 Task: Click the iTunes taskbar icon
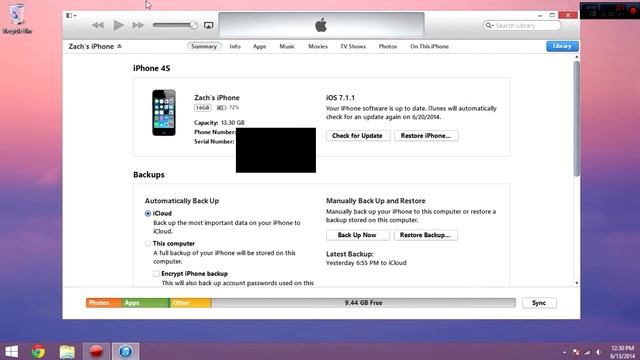pos(125,351)
